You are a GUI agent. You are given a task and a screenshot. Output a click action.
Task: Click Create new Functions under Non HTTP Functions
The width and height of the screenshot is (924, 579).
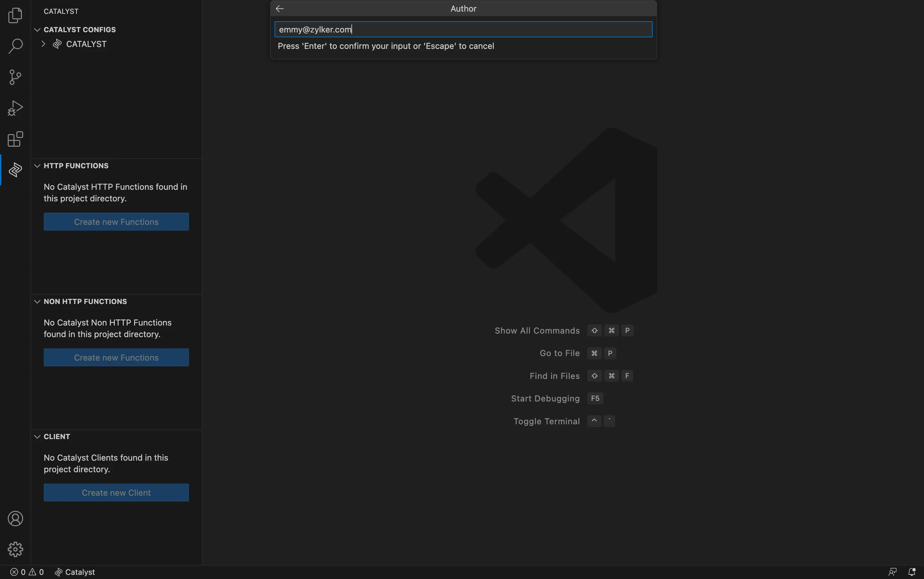pyautogui.click(x=116, y=357)
